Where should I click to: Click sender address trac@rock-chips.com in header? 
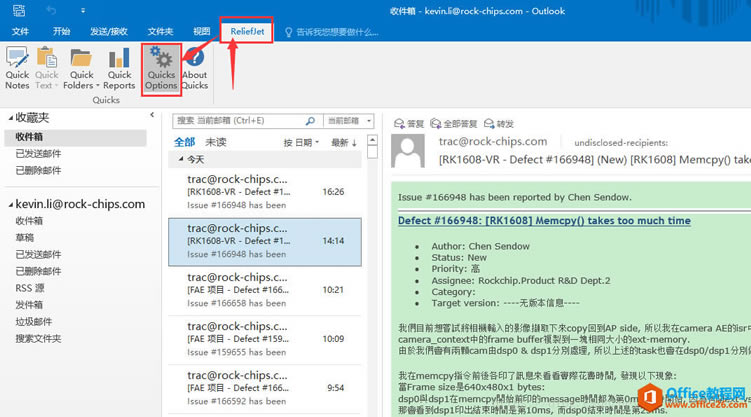pyautogui.click(x=493, y=142)
